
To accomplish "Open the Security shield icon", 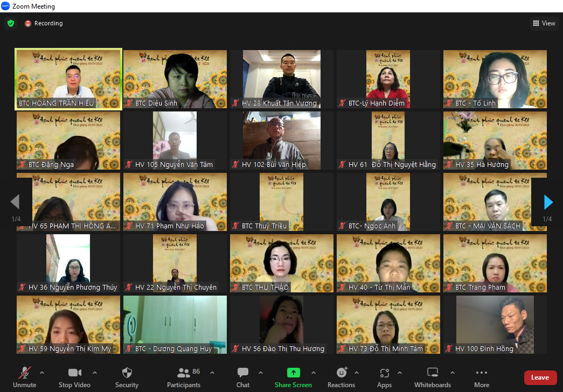I will pyautogui.click(x=127, y=373).
